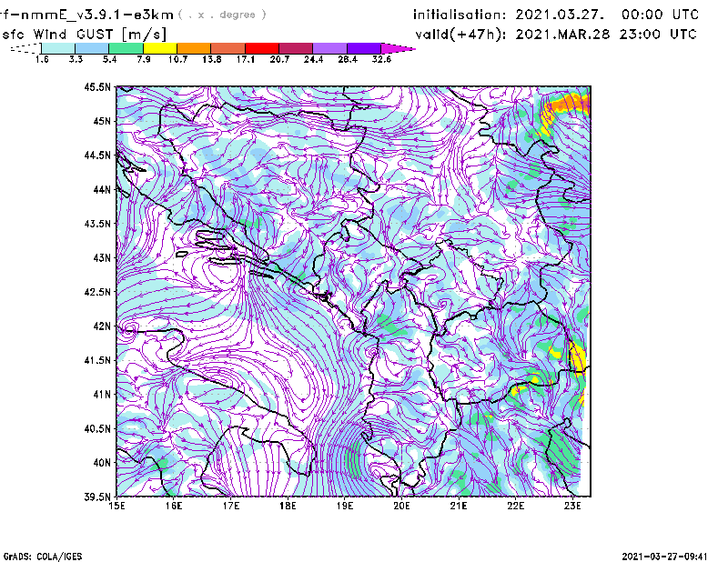Click the '40N' latitude label

102,463
